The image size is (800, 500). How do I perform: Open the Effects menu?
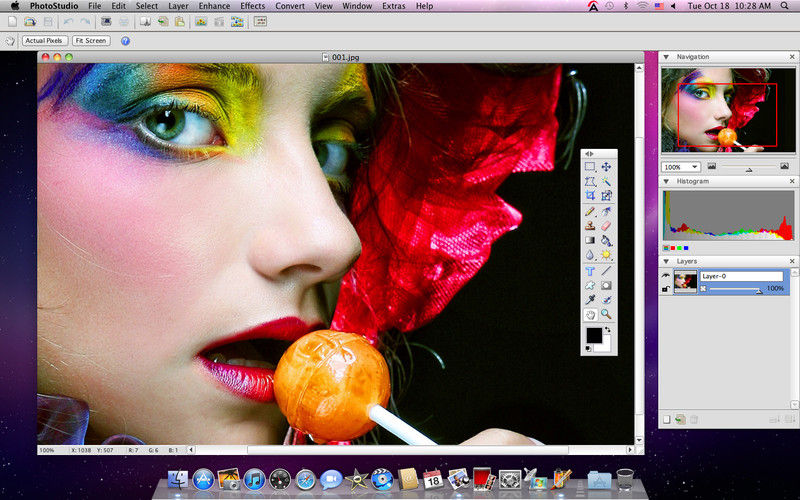(x=253, y=6)
